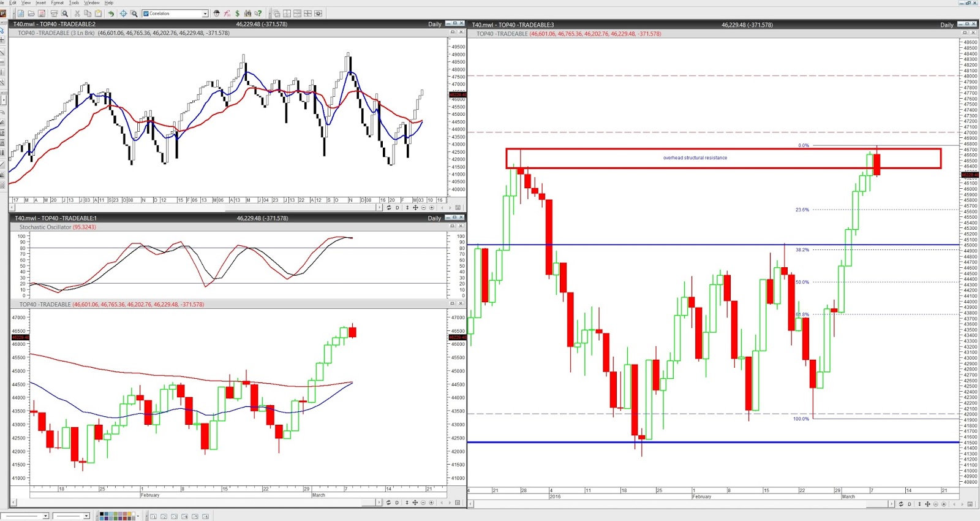This screenshot has width=980, height=521.
Task: Toggle layout button number 6
Action: [206, 517]
